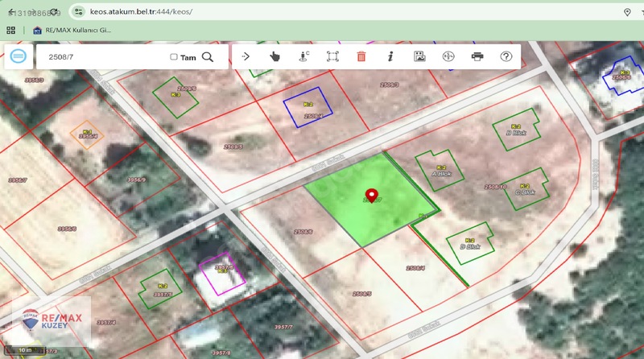The height and width of the screenshot is (359, 644).
Task: Select parcel label 3956/9
Action: click(x=136, y=179)
